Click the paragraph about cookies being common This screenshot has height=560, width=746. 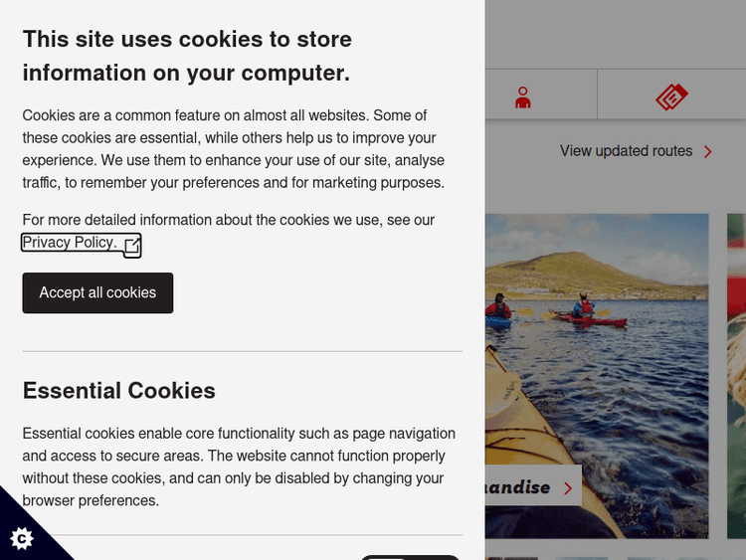click(x=234, y=149)
